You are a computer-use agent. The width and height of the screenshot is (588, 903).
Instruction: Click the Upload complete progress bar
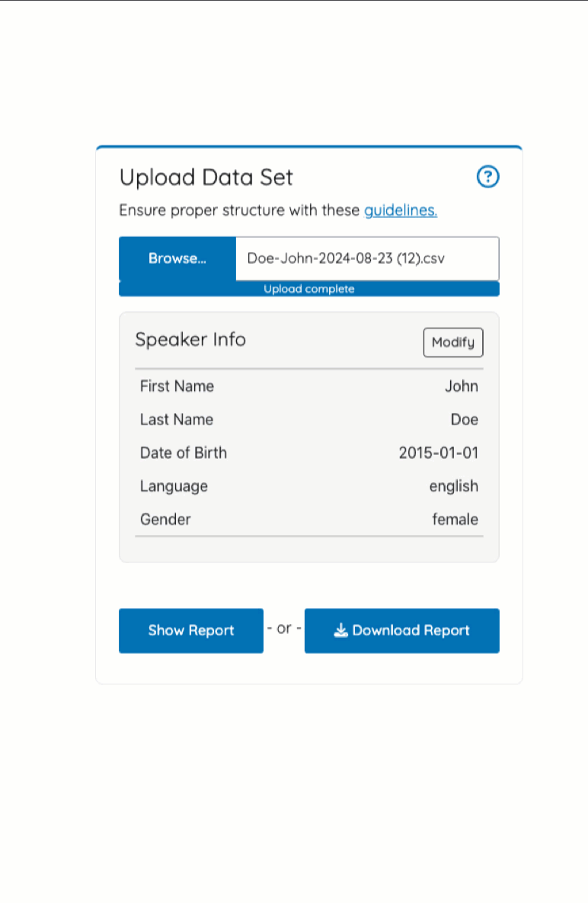pyautogui.click(x=308, y=289)
